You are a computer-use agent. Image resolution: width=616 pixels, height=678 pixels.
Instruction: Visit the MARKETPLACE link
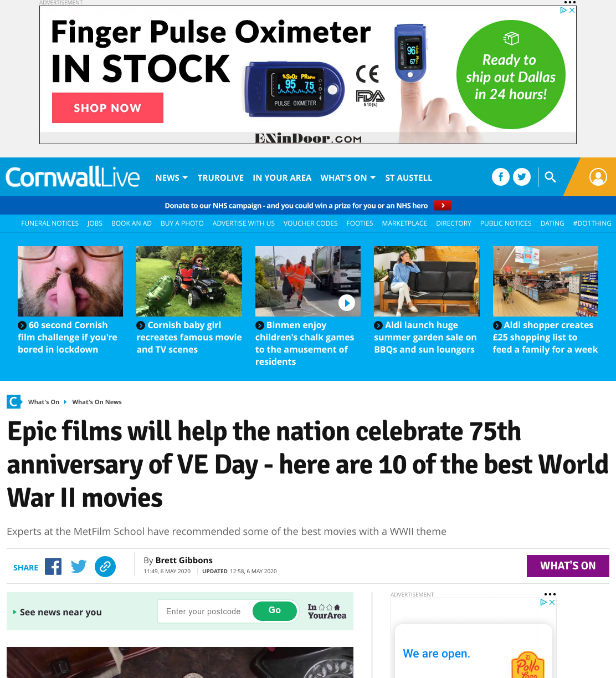tap(405, 223)
